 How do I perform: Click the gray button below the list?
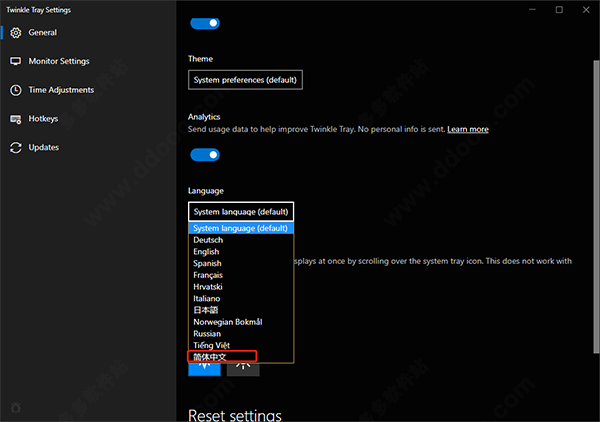click(x=243, y=369)
